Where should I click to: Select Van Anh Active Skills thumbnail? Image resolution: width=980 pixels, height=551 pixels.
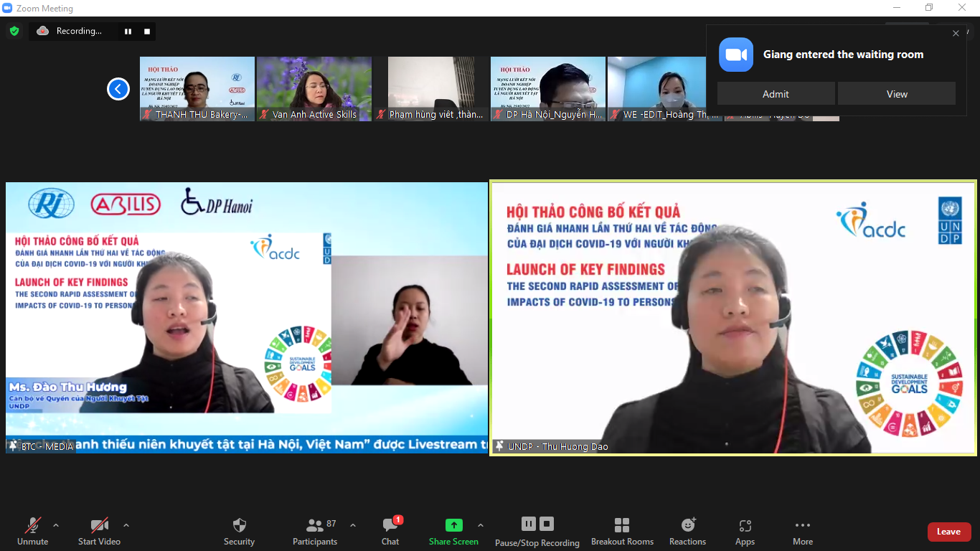pyautogui.click(x=314, y=89)
